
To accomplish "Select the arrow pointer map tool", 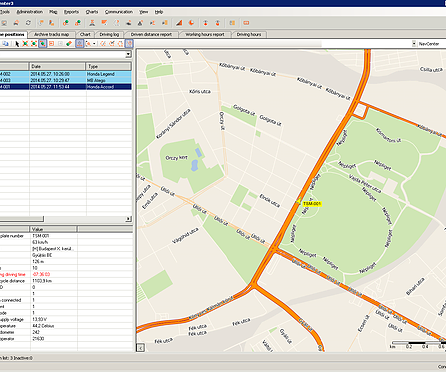I will 17,44.
